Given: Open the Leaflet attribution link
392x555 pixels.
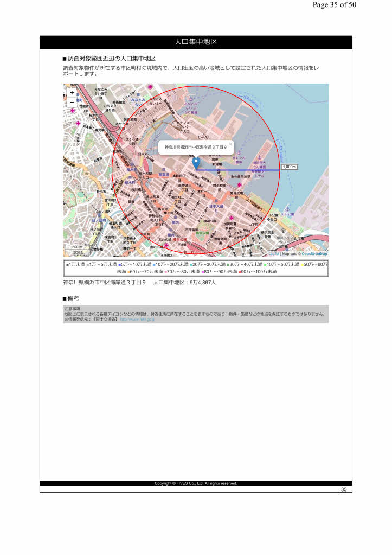Looking at the screenshot, I should click(274, 253).
